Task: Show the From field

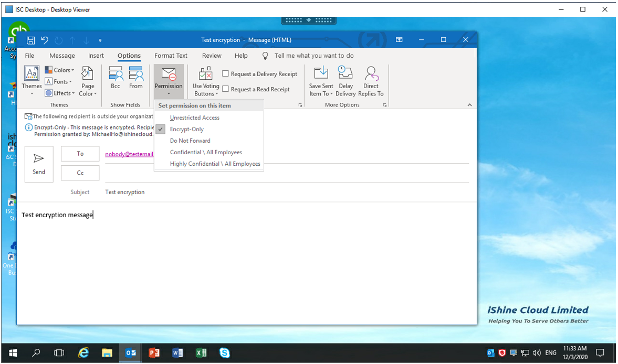Action: click(136, 78)
